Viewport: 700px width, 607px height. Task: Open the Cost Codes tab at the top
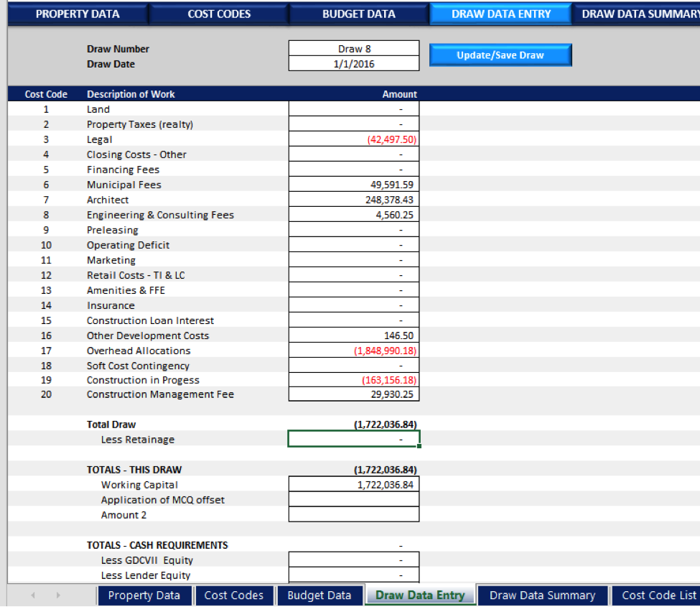pos(218,13)
